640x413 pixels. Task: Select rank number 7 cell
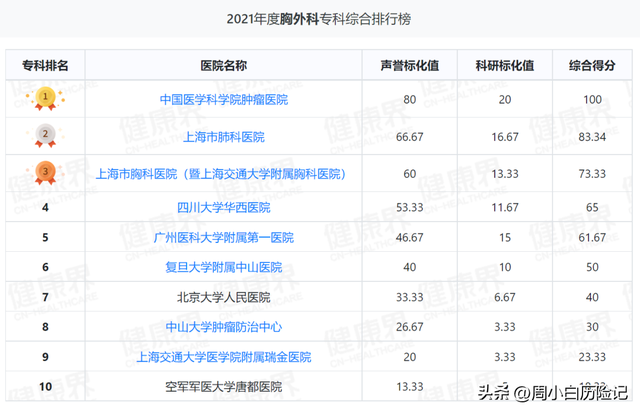[45, 297]
